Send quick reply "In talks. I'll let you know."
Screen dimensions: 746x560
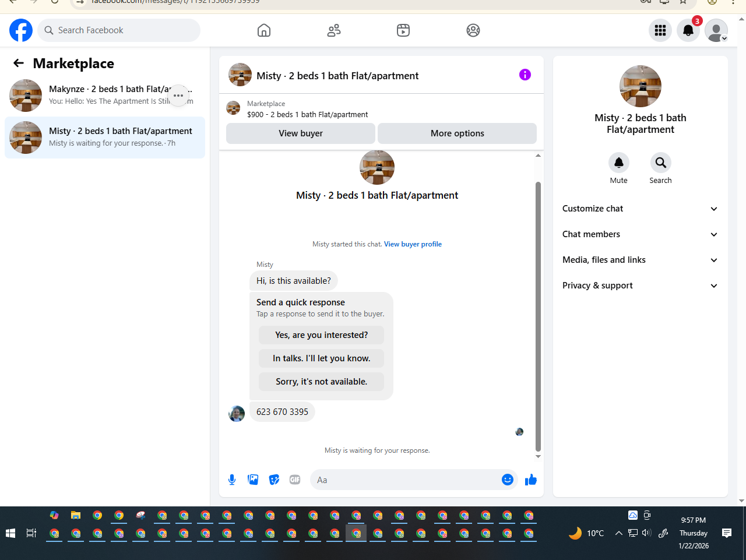[x=322, y=358]
